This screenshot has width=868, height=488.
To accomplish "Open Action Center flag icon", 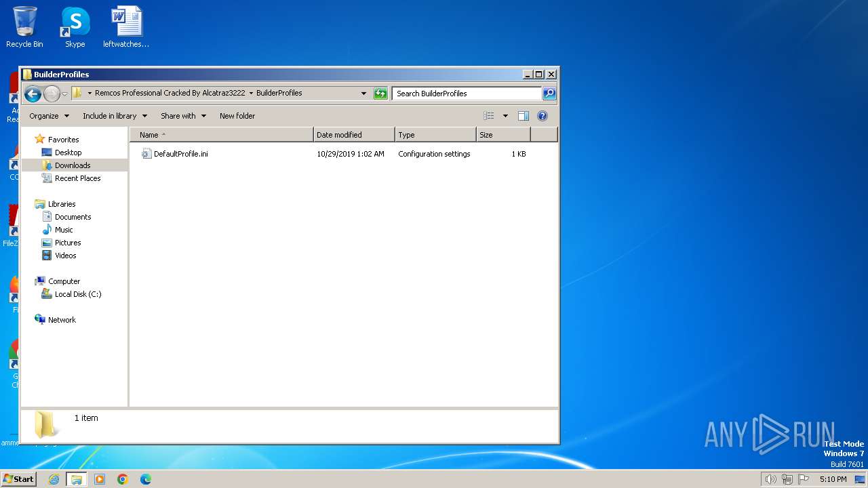I will click(804, 479).
